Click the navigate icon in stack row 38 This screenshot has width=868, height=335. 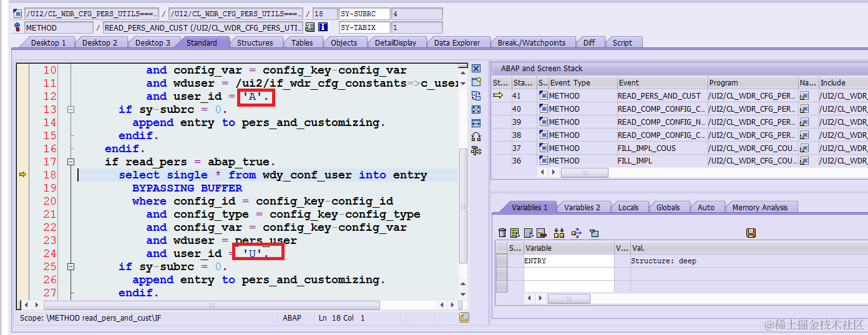804,135
